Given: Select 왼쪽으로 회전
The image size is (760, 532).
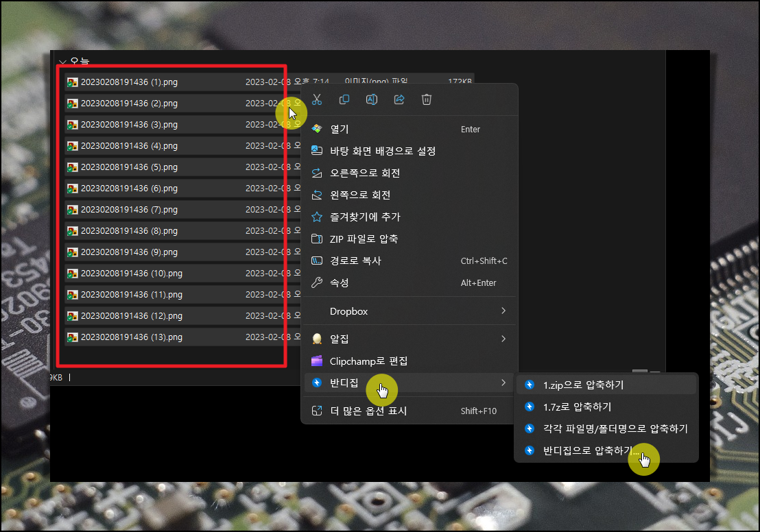Looking at the screenshot, I should tap(409, 195).
